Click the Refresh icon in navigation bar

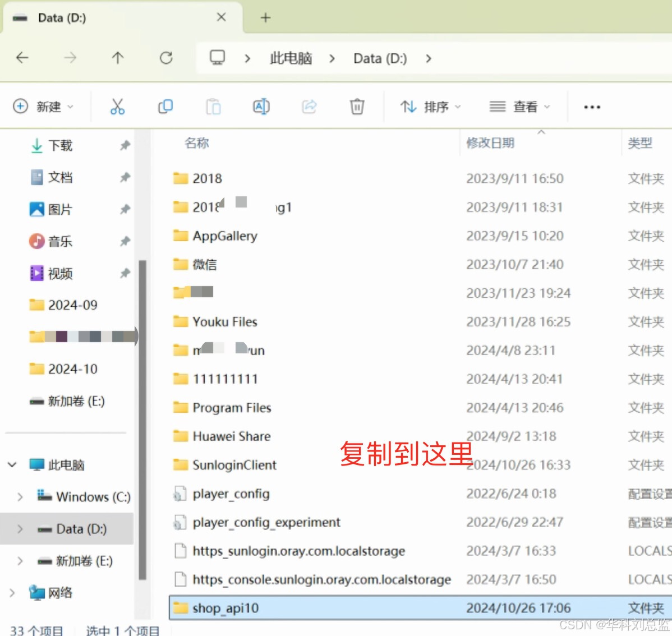pos(166,58)
